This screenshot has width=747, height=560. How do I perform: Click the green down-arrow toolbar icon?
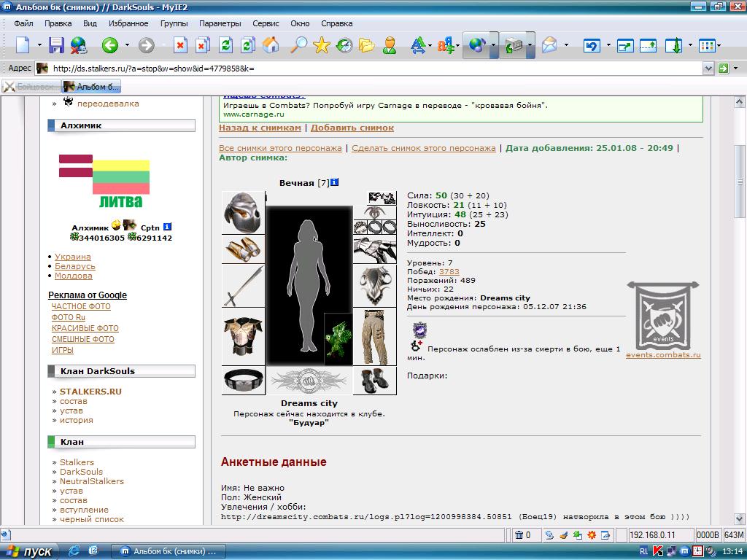[673, 46]
